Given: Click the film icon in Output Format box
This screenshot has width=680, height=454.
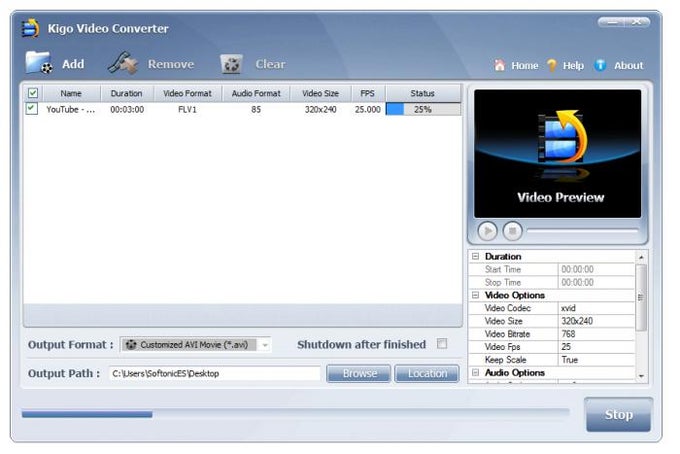Looking at the screenshot, I should (131, 345).
